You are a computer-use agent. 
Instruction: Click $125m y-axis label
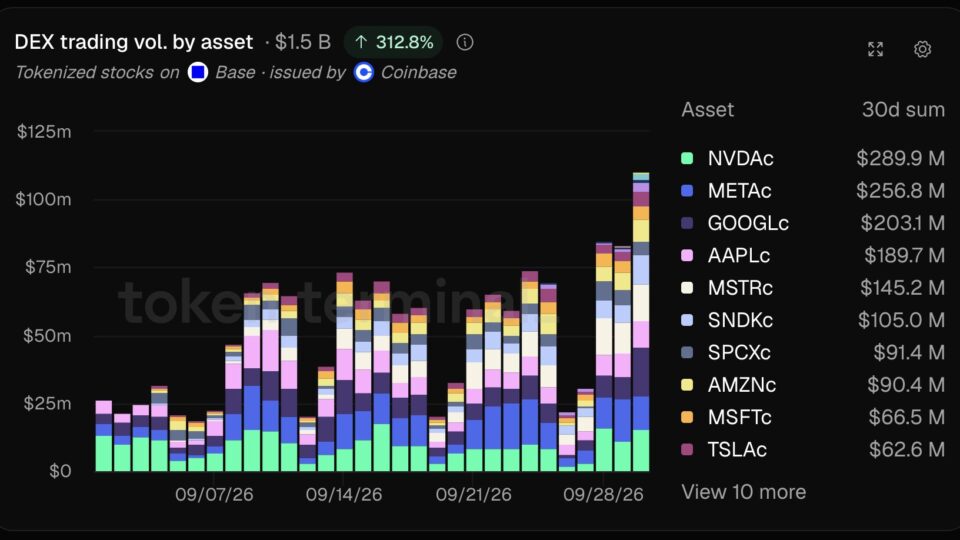[x=44, y=132]
